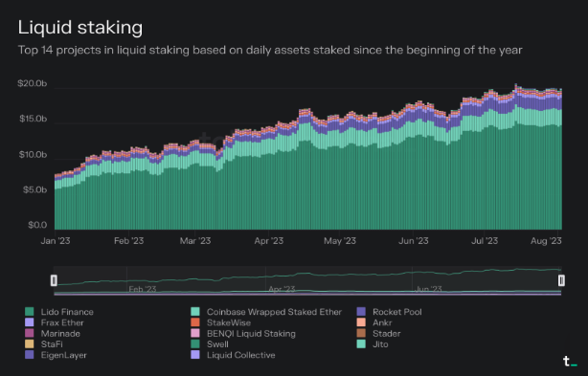Screen dimensions: 588x376
Task: Click the Frax Ether legend color square
Action: pos(30,322)
